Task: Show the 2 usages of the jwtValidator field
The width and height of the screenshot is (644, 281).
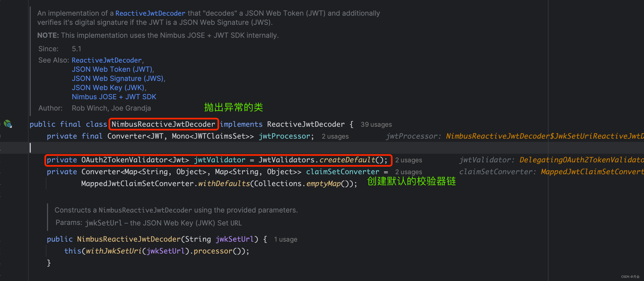Action: (x=408, y=160)
